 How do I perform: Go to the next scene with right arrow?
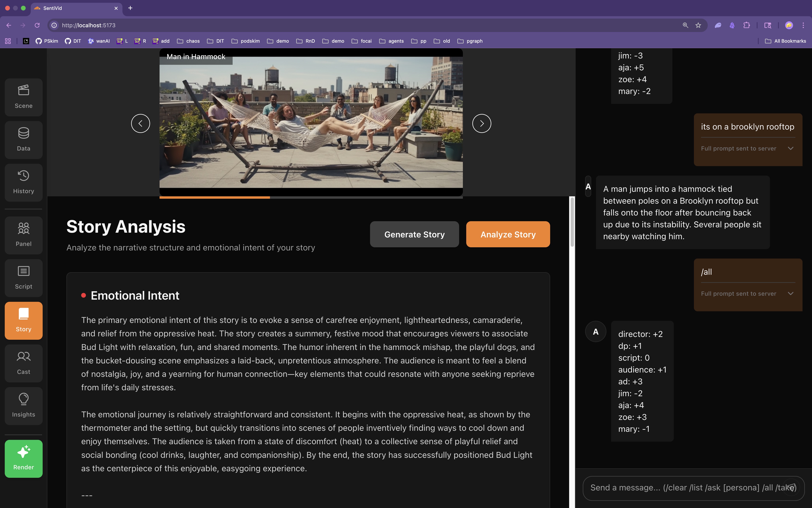(481, 123)
